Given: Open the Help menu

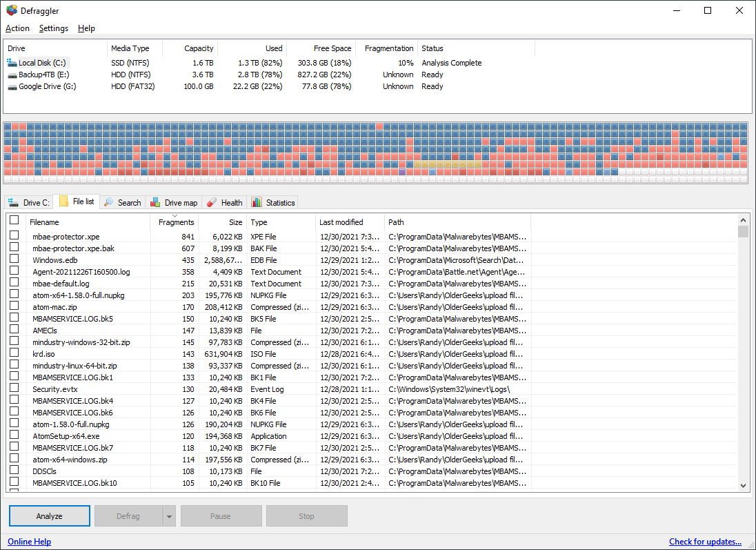Looking at the screenshot, I should pyautogui.click(x=86, y=28).
